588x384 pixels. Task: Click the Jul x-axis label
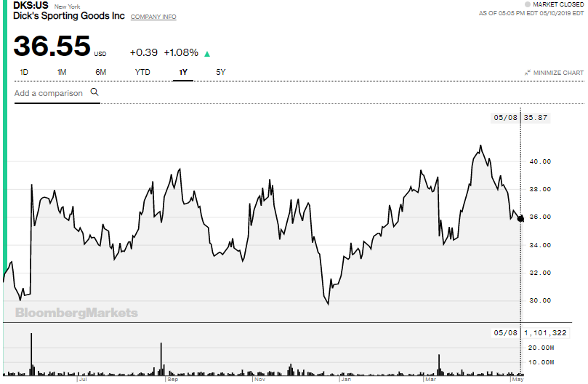tap(83, 380)
